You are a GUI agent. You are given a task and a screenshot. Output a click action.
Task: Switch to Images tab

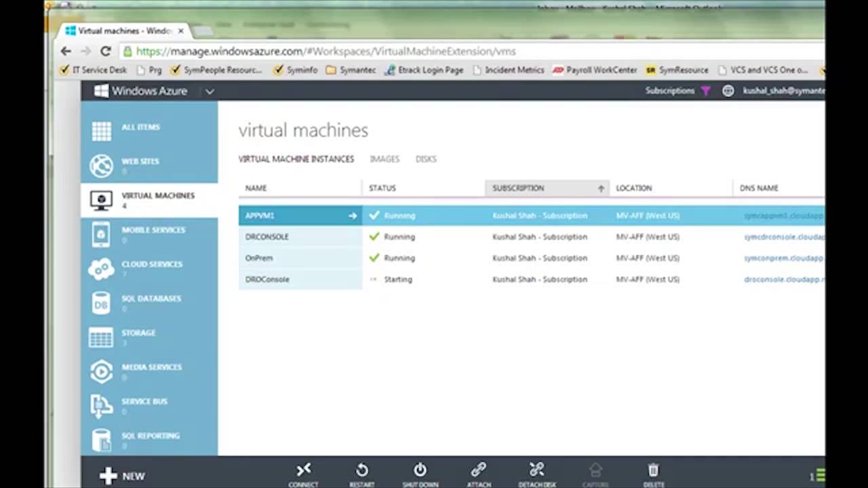pyautogui.click(x=384, y=159)
